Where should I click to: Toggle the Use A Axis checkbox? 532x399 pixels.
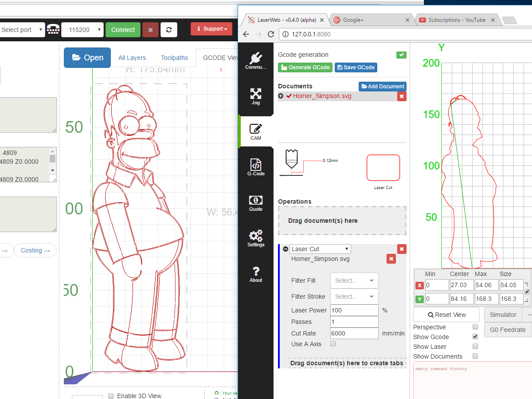pyautogui.click(x=333, y=344)
